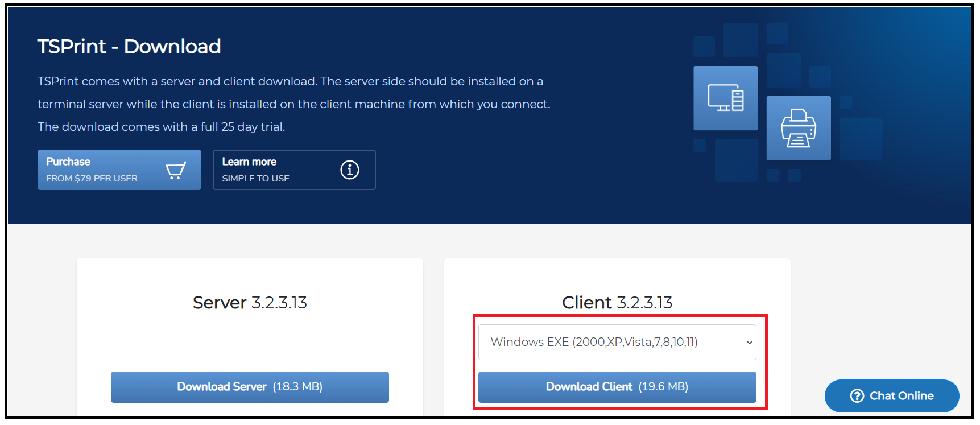Click the info circle icon on Learn more

click(x=350, y=170)
